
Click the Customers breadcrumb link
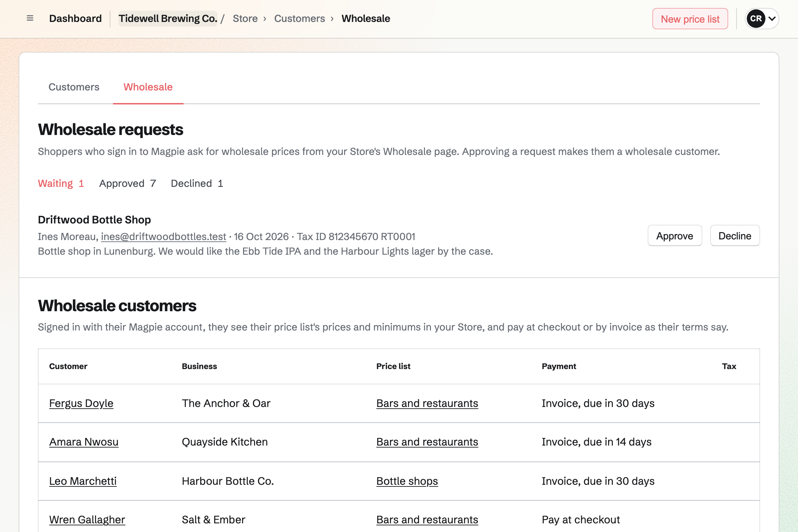299,19
